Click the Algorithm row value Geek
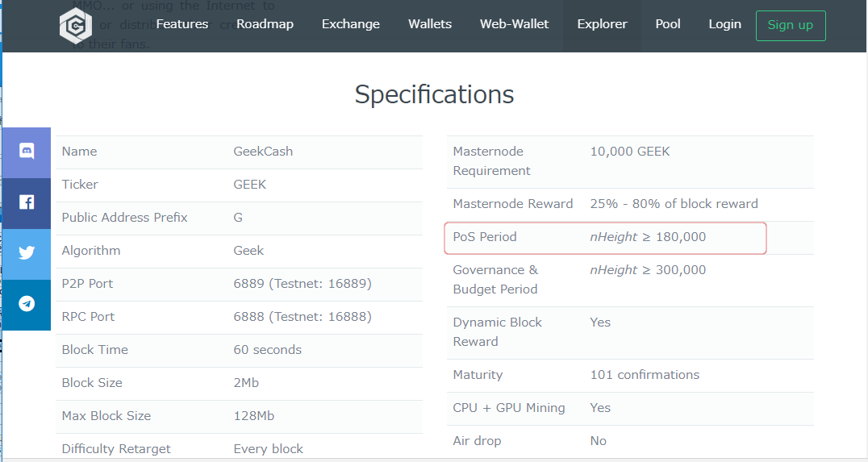 click(248, 251)
